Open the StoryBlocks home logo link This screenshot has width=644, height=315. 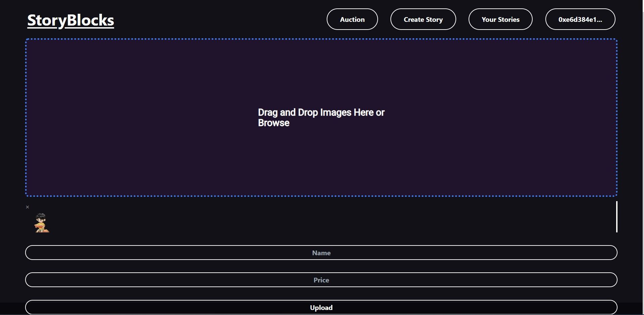70,20
